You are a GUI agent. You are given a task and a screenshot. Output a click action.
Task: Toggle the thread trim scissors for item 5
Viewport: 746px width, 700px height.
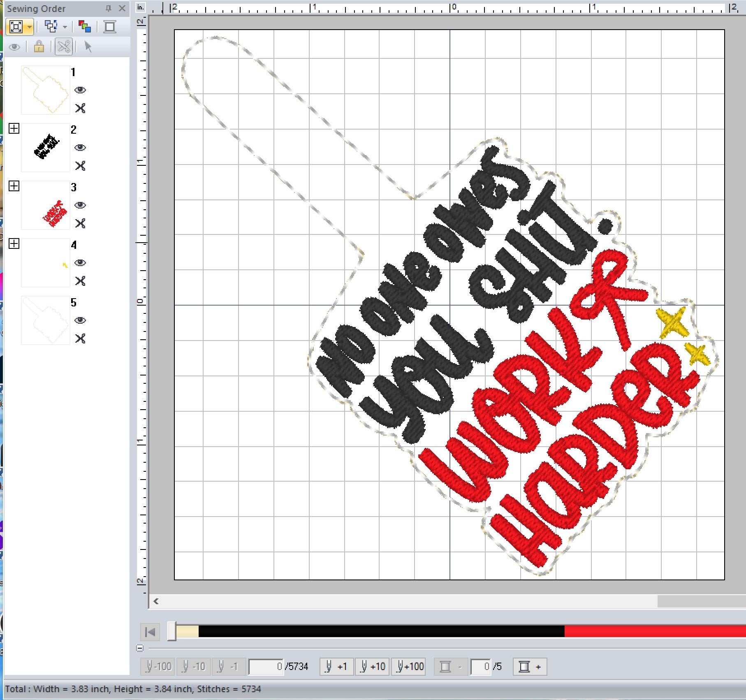[x=80, y=338]
